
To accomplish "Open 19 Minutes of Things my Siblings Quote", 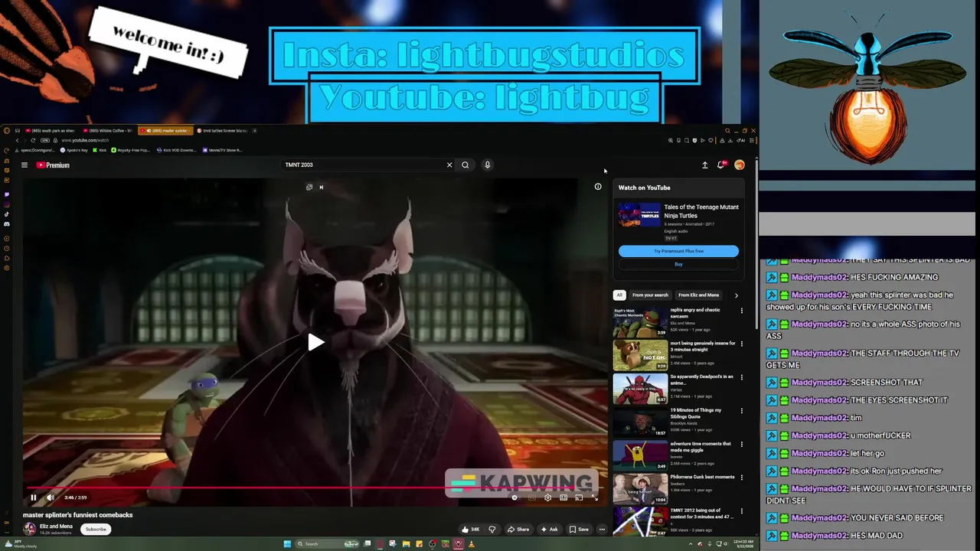I will 640,423.
